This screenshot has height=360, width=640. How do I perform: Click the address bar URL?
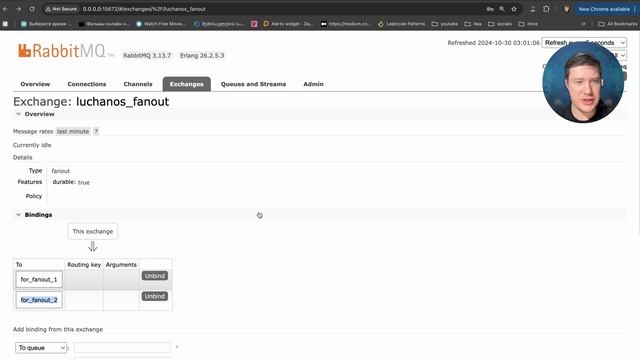click(144, 9)
